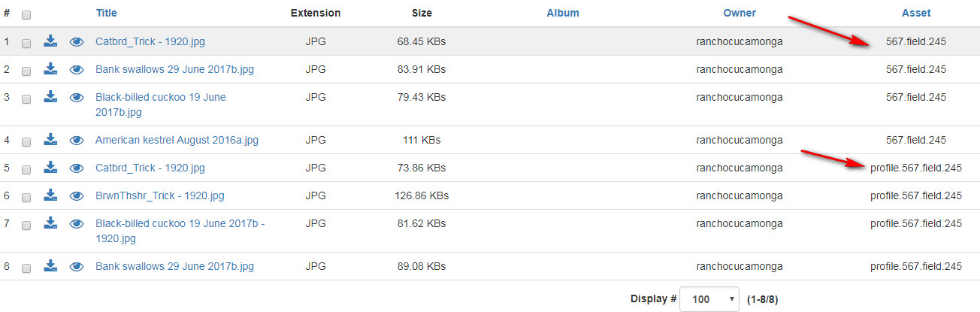Preview BrwnThshr_Trick image using eye icon
The image size is (980, 312).
pos(77,196)
